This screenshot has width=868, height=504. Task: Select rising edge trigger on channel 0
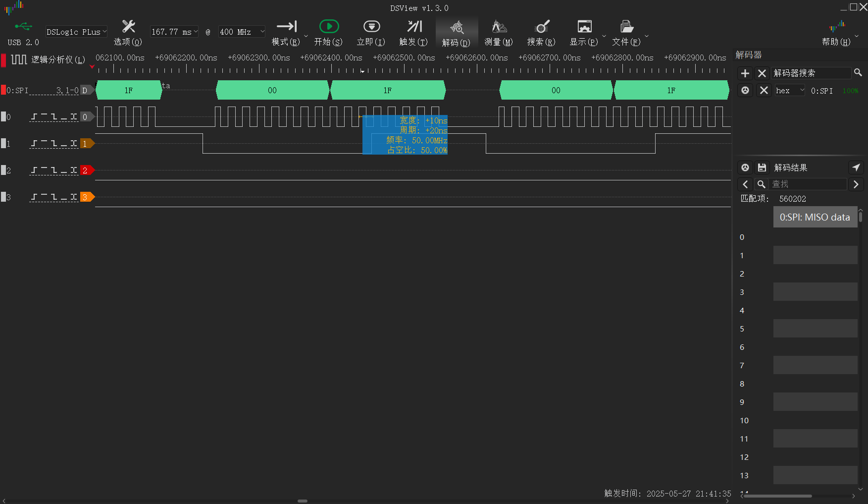click(34, 117)
